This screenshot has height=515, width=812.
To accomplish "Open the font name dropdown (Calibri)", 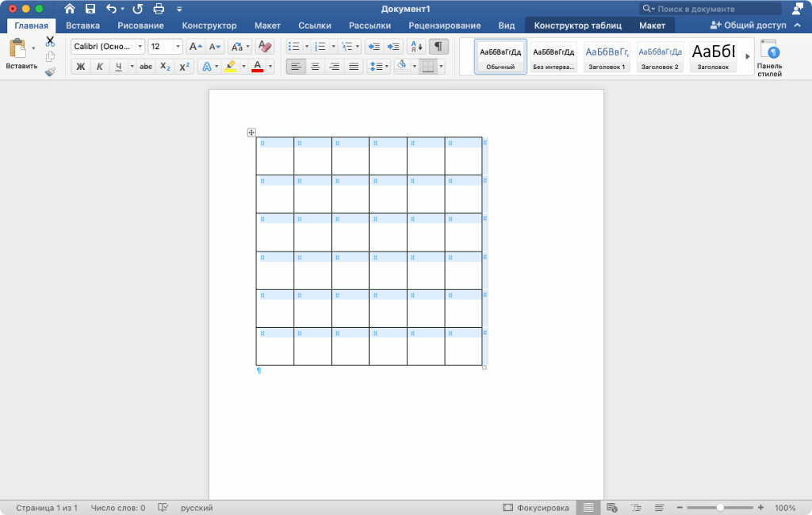I will [x=140, y=47].
